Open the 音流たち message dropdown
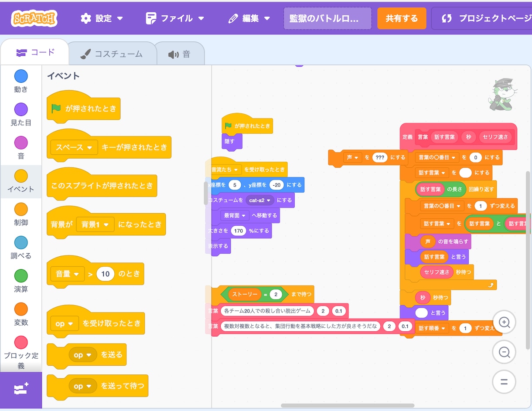Viewport: 532px width, 411px height. 226,170
